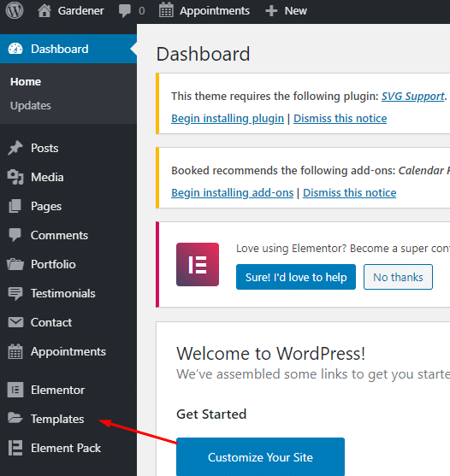Open comments bubble icon in admin bar
The height and width of the screenshot is (476, 450).
(x=125, y=11)
